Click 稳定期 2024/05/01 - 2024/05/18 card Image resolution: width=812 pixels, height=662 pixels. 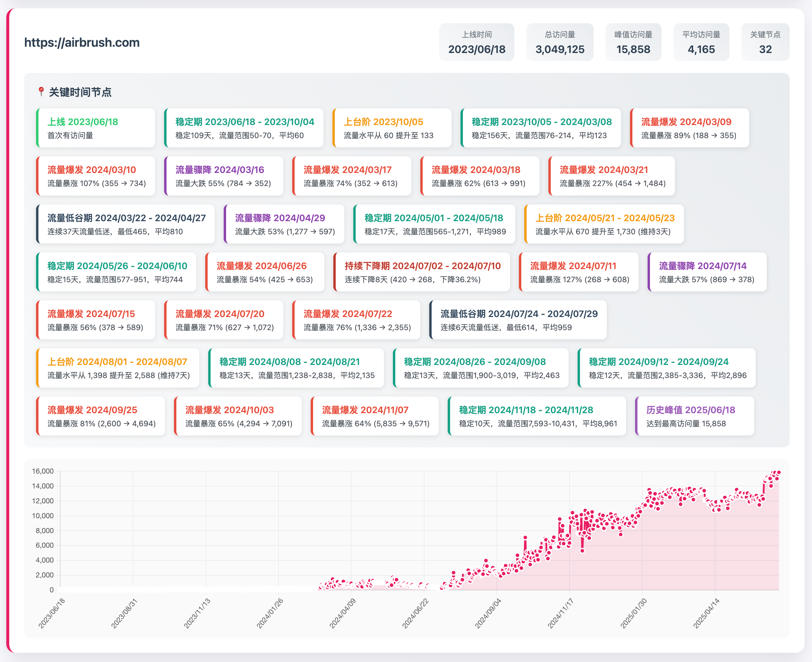tap(434, 224)
